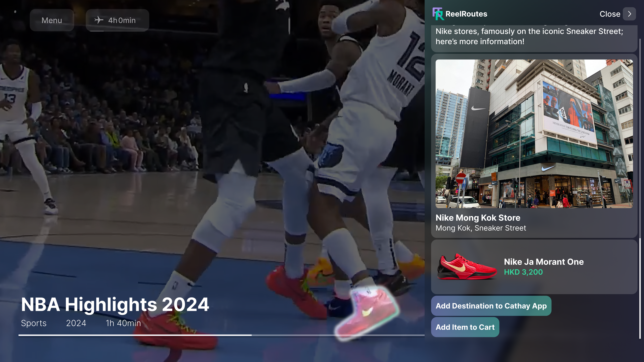The height and width of the screenshot is (362, 644).
Task: Click the ReelRoutes logo icon
Action: pos(438,14)
